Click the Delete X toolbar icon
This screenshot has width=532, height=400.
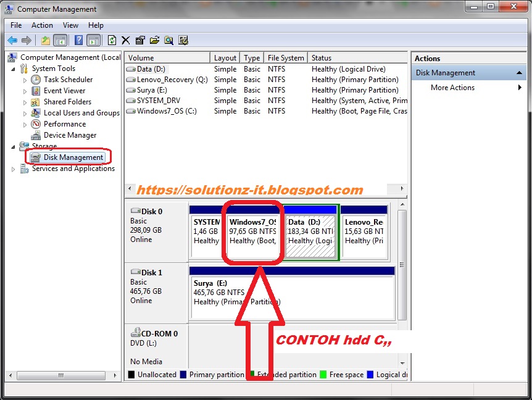pyautogui.click(x=125, y=40)
